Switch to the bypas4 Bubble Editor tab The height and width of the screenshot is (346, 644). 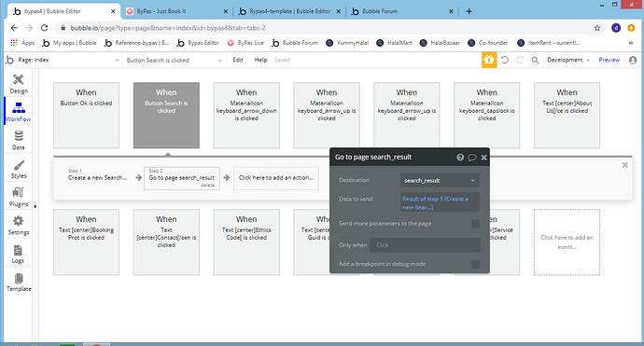(63, 11)
